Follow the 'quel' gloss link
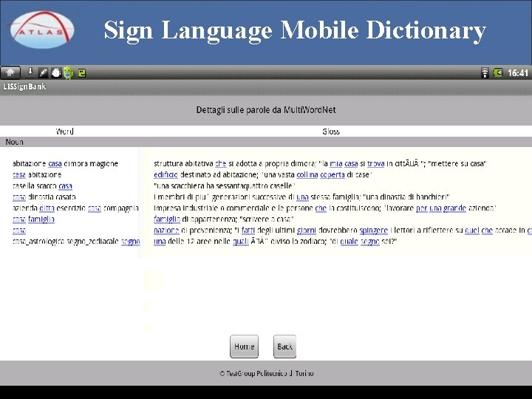Image resolution: width=532 pixels, height=399 pixels. click(x=472, y=231)
